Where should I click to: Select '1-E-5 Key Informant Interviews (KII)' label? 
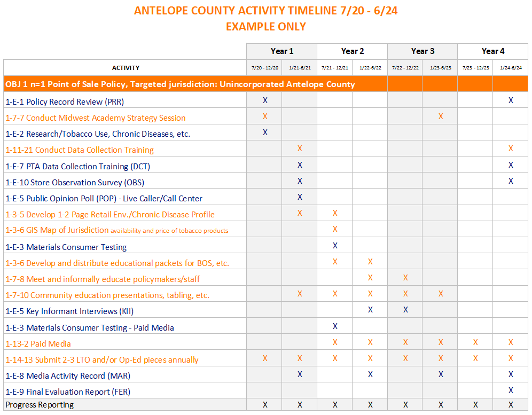69,311
